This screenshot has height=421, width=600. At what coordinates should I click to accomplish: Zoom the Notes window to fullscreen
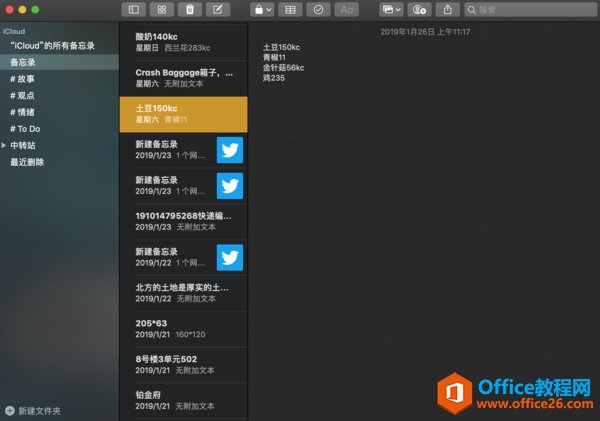pos(35,10)
